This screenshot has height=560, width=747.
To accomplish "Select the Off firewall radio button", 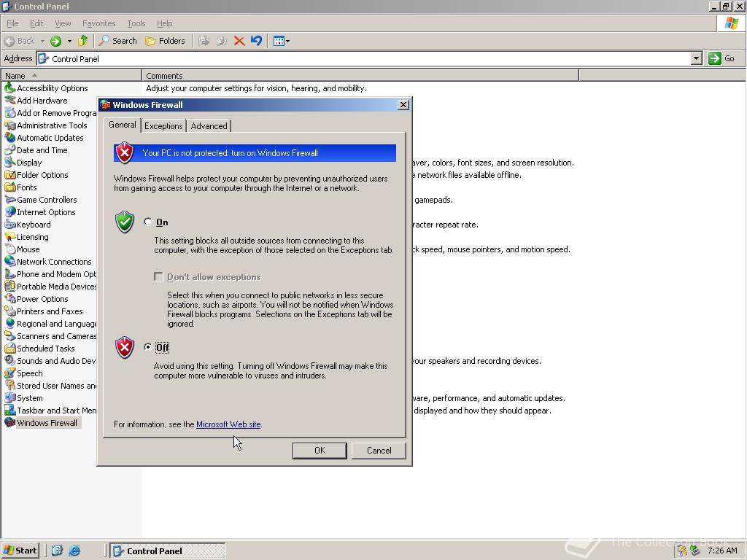I will [x=147, y=347].
